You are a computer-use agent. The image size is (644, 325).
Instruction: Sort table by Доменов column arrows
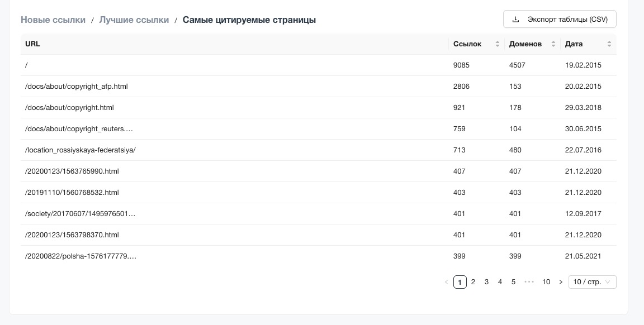click(553, 44)
